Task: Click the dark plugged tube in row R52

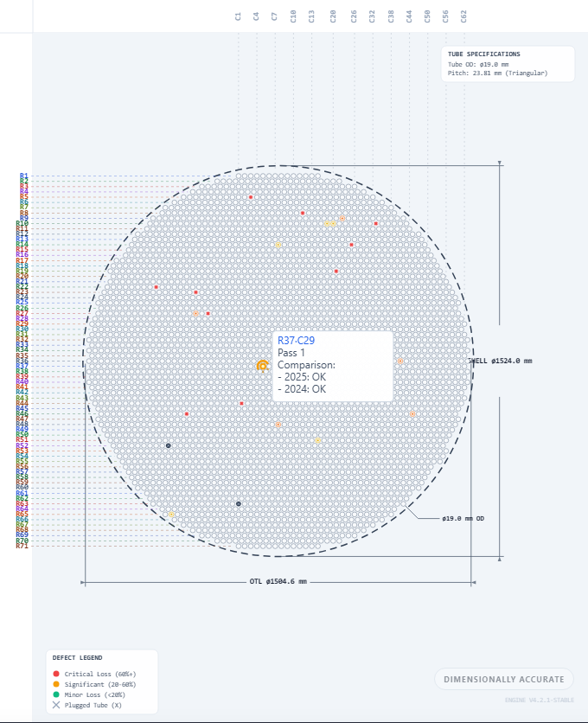Action: click(x=169, y=446)
